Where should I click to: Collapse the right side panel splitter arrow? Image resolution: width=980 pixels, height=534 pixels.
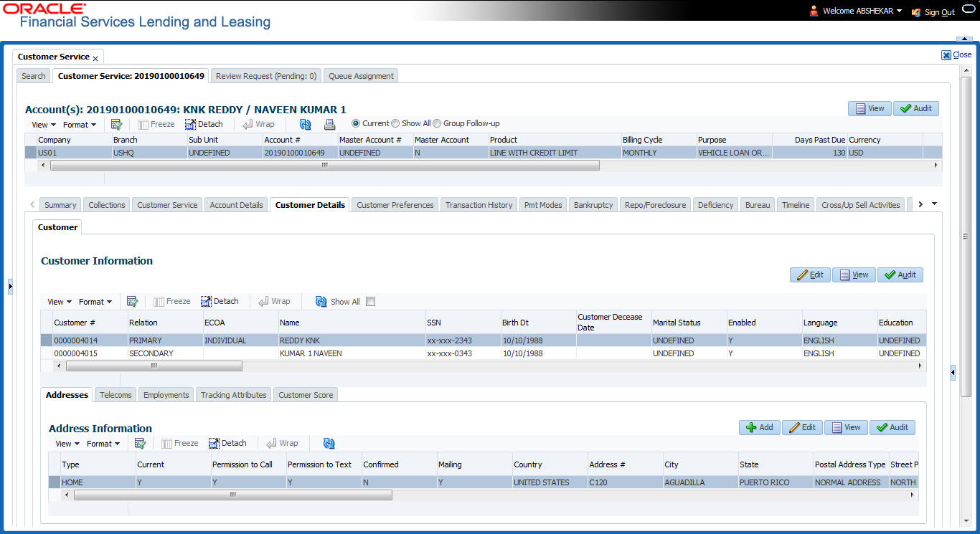pyautogui.click(x=953, y=373)
